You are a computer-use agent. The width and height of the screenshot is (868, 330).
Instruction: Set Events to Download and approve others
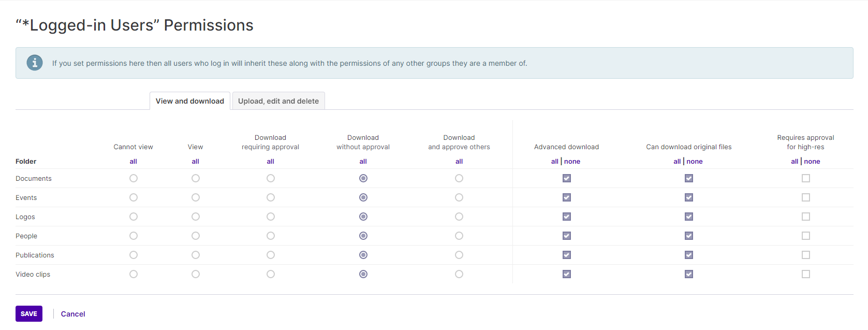pos(459,197)
